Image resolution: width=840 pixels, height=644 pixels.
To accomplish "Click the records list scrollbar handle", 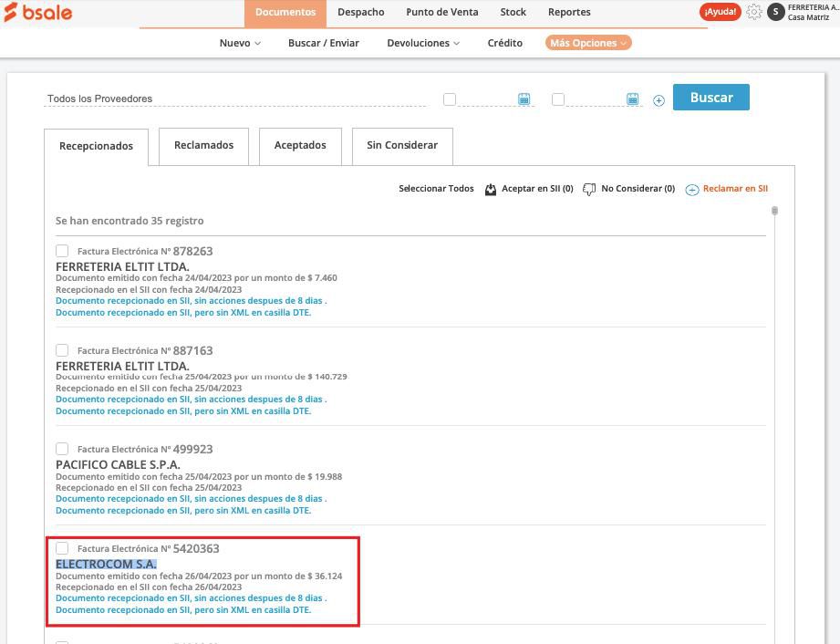I will tap(774, 211).
